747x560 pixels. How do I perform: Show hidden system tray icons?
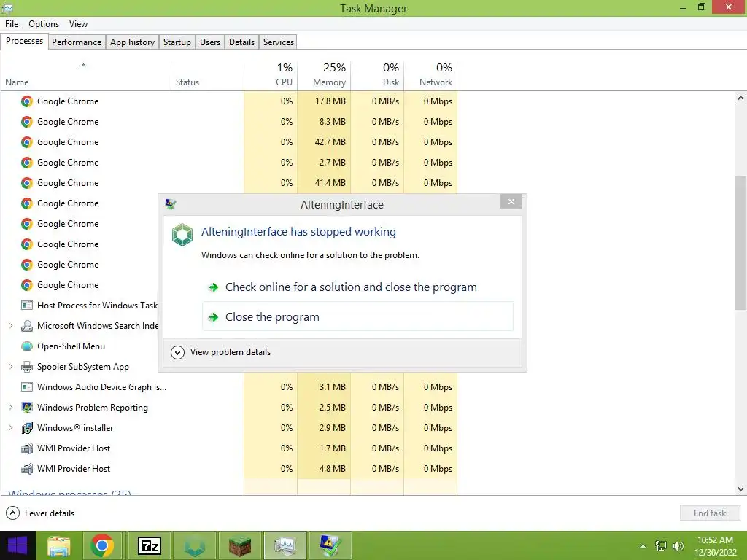[x=643, y=546]
